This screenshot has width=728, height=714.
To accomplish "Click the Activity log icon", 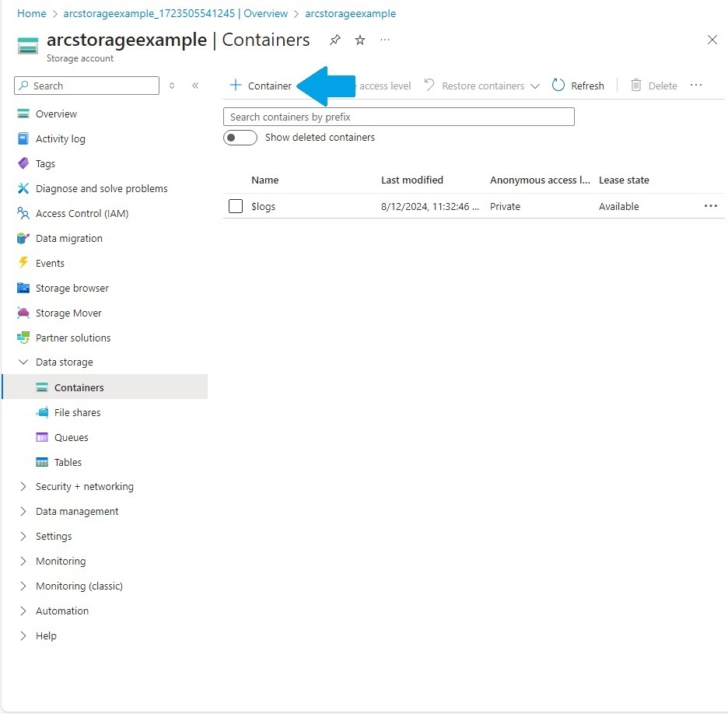I will [23, 138].
